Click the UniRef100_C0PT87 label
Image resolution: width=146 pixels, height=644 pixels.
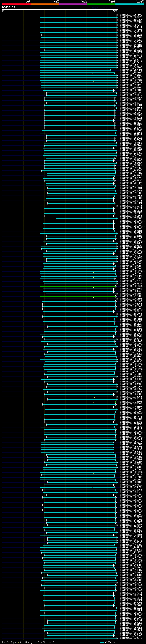(x=131, y=90)
